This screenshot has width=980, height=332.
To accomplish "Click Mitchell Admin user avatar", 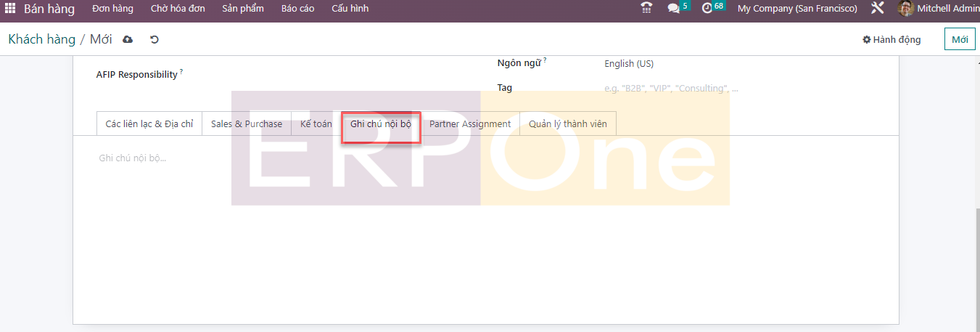I will [906, 9].
